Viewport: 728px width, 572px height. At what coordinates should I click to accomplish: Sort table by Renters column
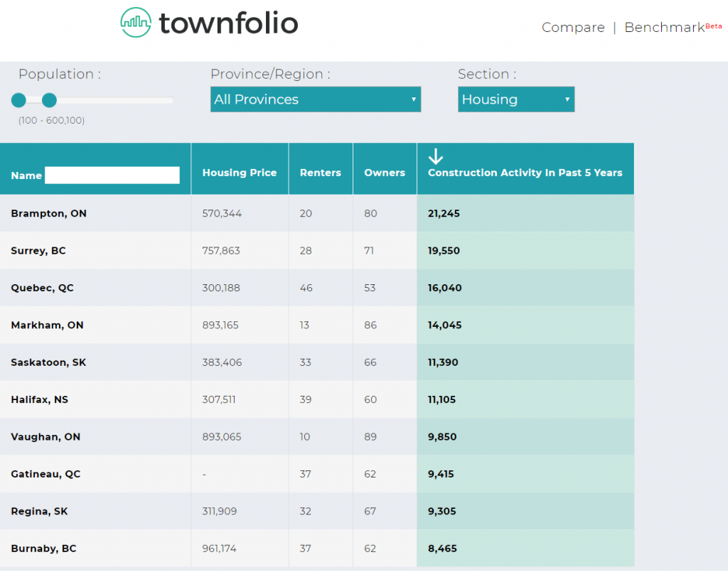tap(320, 173)
